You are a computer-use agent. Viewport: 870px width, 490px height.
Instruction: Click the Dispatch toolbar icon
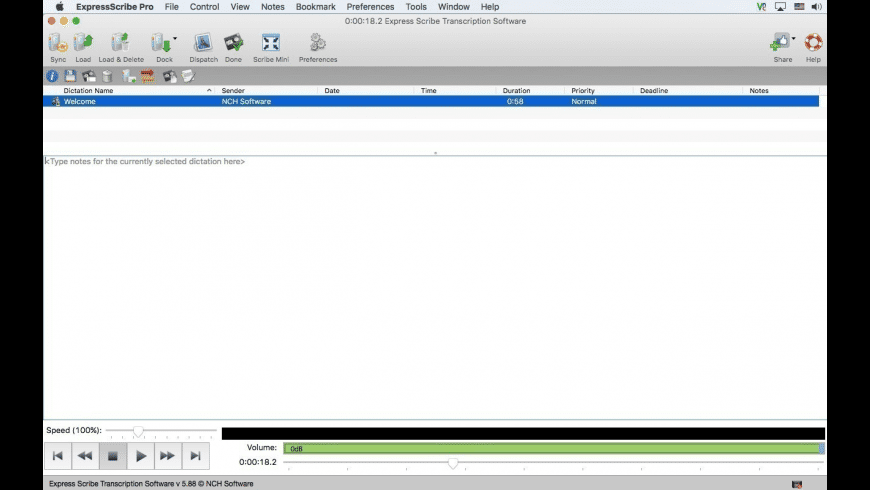pyautogui.click(x=203, y=43)
